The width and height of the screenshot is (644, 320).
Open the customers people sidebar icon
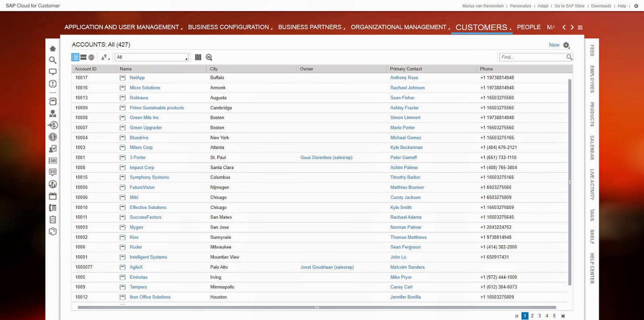[53, 114]
